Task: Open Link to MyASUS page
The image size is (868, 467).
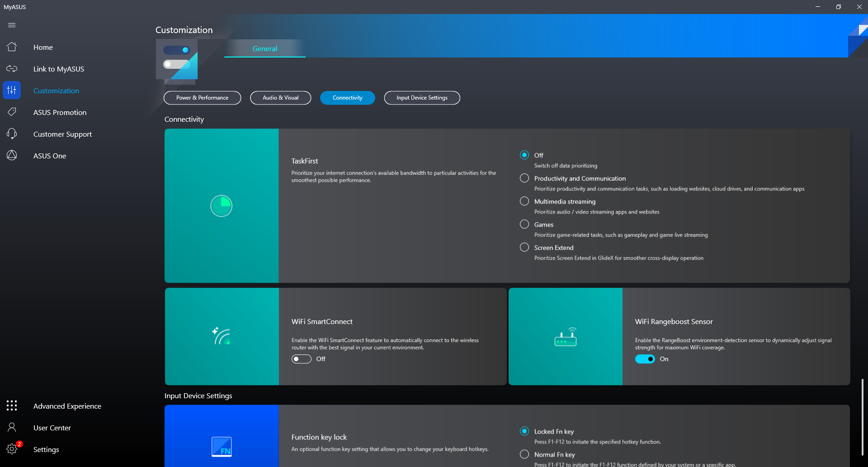Action: coord(59,69)
